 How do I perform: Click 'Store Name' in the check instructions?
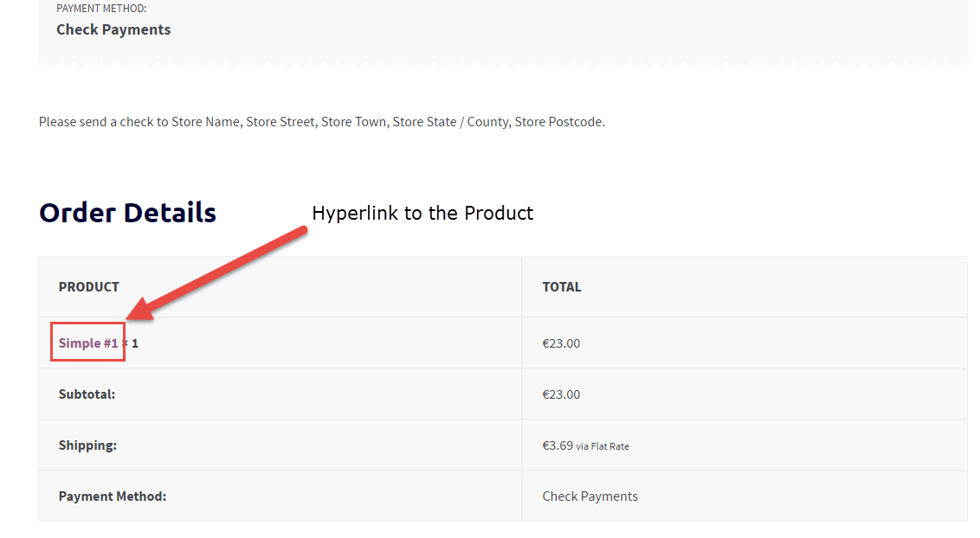coord(205,122)
